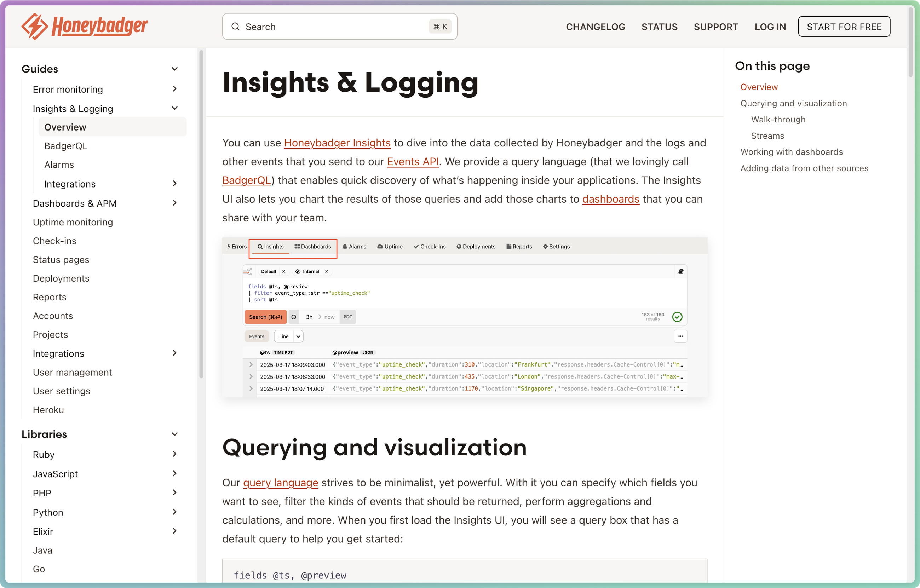Viewport: 920px width, 588px height.
Task: Click the Errors lightning icon in the example screenshot
Action: click(x=229, y=247)
